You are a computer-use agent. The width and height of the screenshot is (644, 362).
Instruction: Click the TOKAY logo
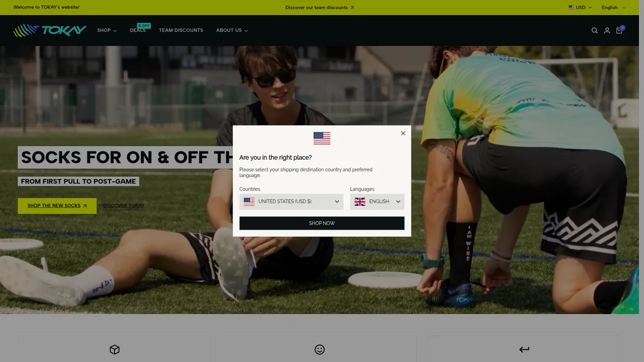(x=50, y=31)
